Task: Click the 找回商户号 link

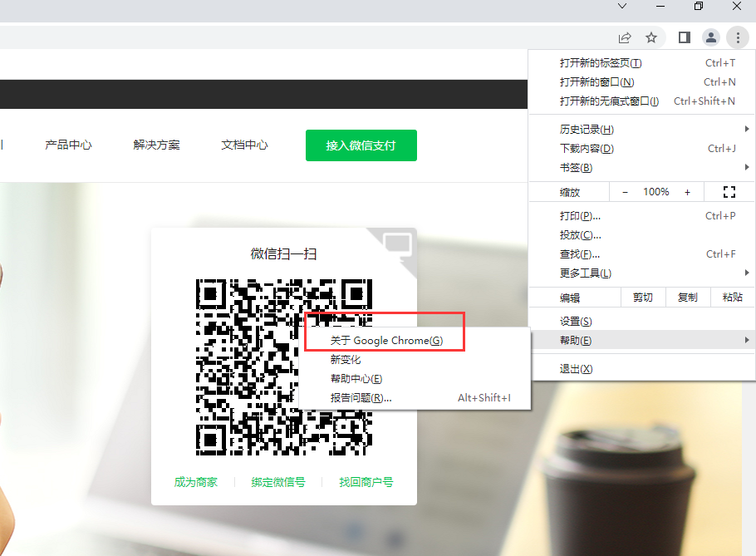Action: pyautogui.click(x=366, y=482)
